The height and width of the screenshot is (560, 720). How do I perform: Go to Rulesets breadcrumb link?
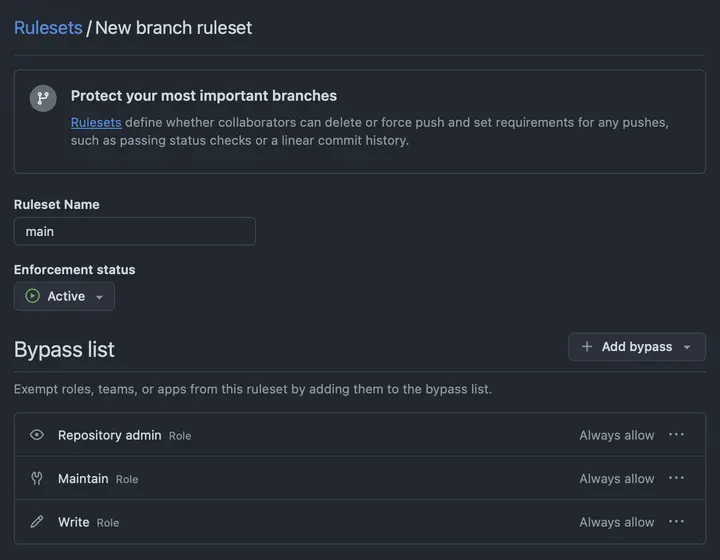click(48, 28)
